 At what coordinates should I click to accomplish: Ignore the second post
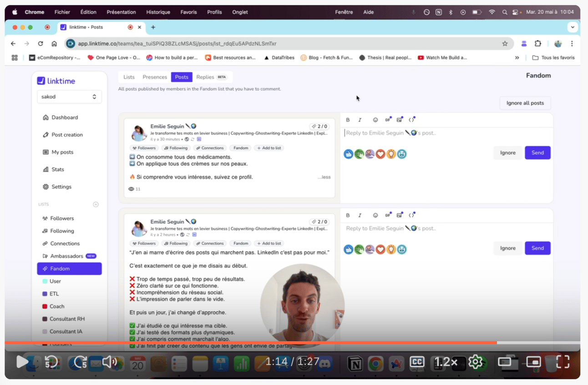click(x=508, y=248)
